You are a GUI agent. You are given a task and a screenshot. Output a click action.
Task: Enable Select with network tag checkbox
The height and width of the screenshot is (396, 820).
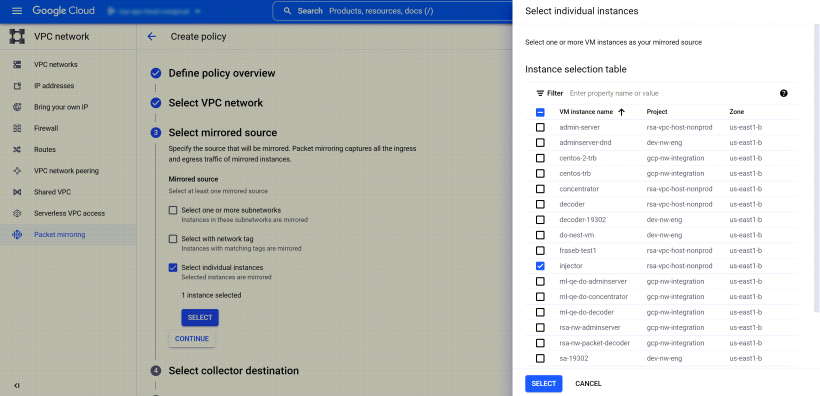[173, 239]
